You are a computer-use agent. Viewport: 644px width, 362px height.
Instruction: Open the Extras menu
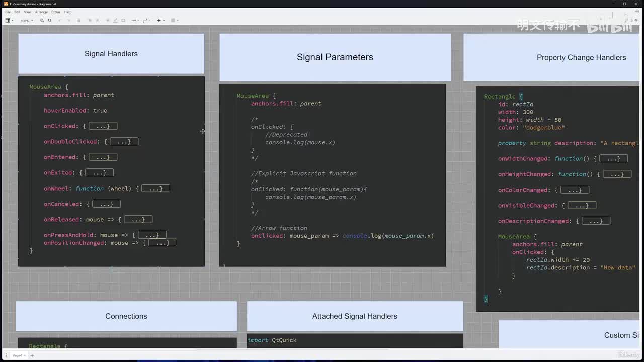56,12
